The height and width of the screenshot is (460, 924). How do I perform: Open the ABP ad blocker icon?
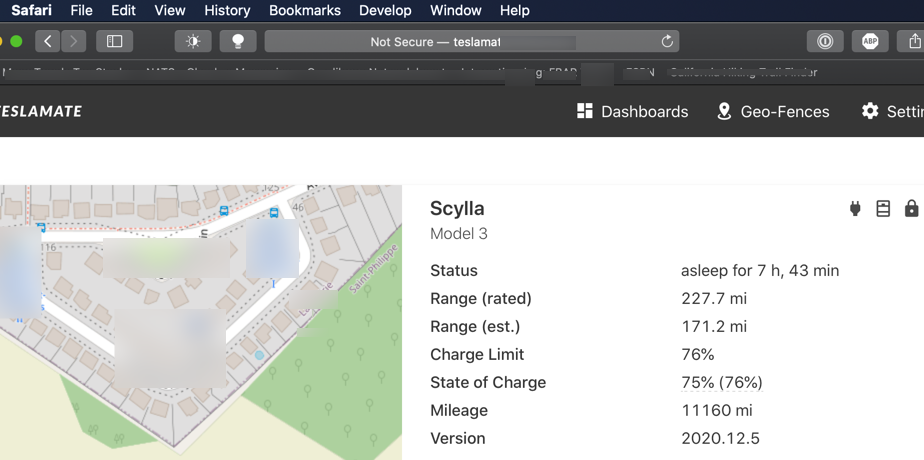[x=870, y=41]
